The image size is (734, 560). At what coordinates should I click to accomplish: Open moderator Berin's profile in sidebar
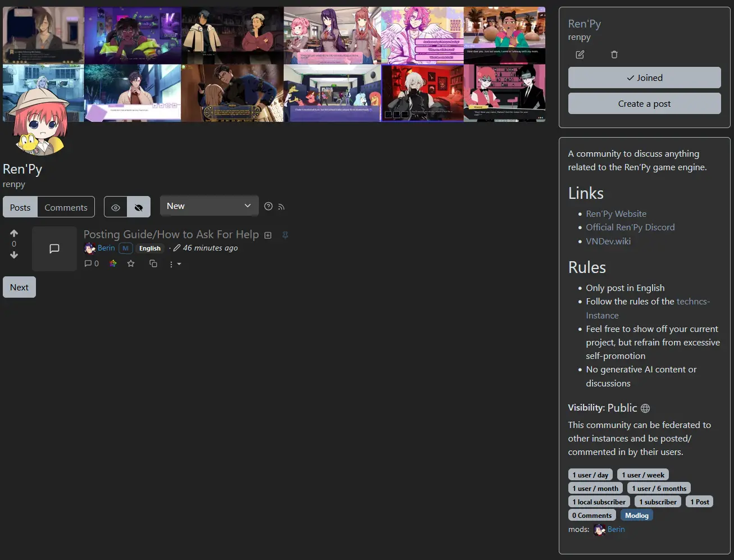(616, 529)
